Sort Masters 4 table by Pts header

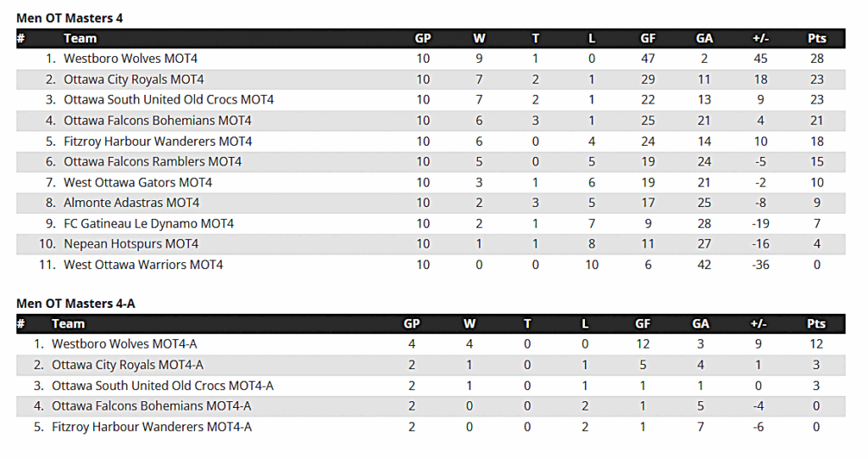(x=816, y=38)
